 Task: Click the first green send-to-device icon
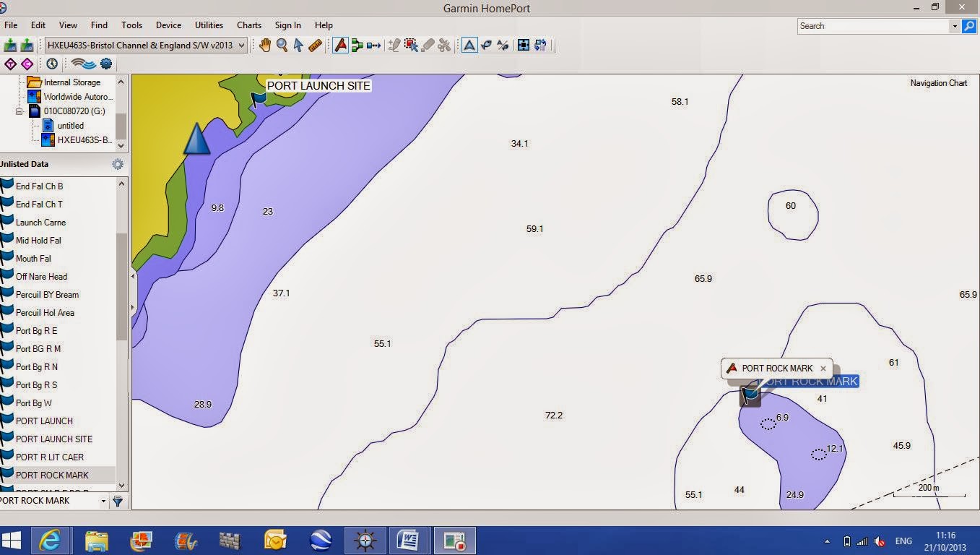tap(11, 46)
